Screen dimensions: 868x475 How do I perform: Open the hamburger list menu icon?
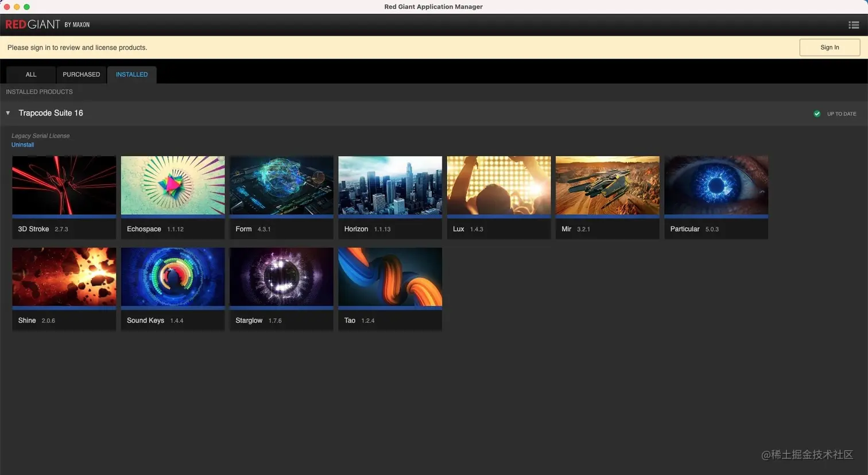pos(854,25)
